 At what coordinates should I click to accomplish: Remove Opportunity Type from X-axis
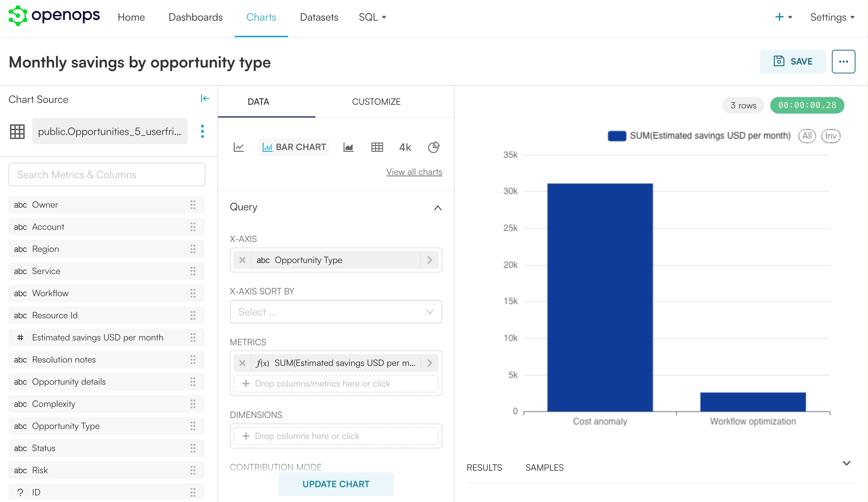click(x=242, y=260)
